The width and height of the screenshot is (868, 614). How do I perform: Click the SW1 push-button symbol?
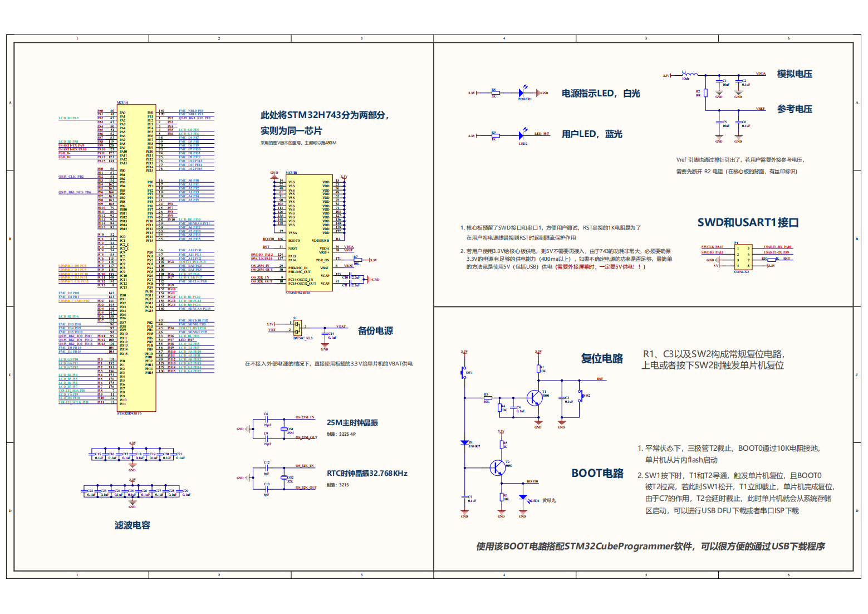[464, 373]
